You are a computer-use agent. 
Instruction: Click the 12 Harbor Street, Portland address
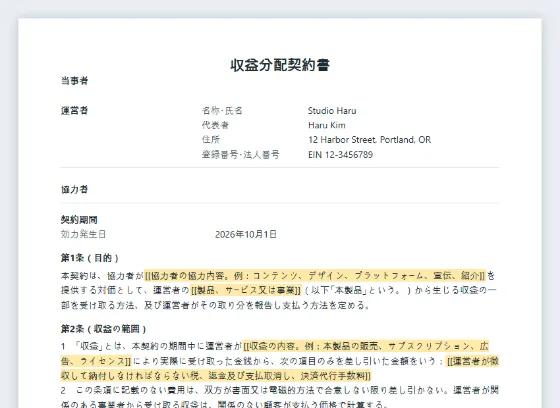click(369, 140)
